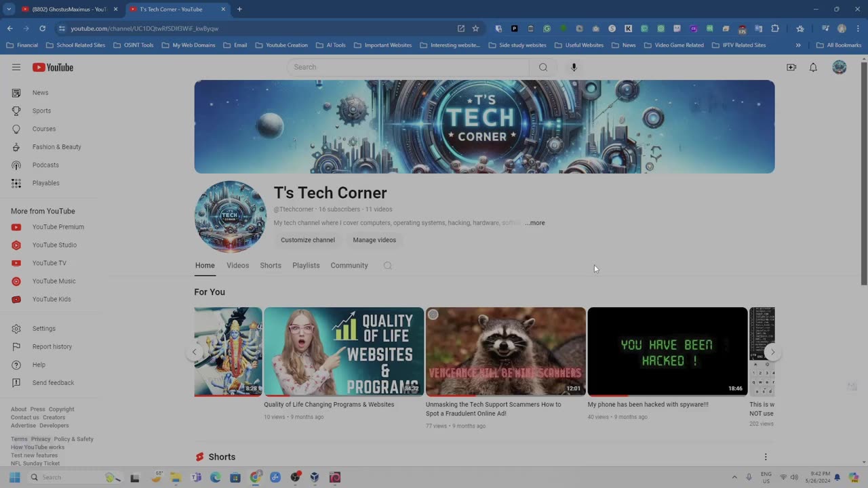868x488 pixels.
Task: Search within the channel magnifier icon
Action: pyautogui.click(x=388, y=266)
